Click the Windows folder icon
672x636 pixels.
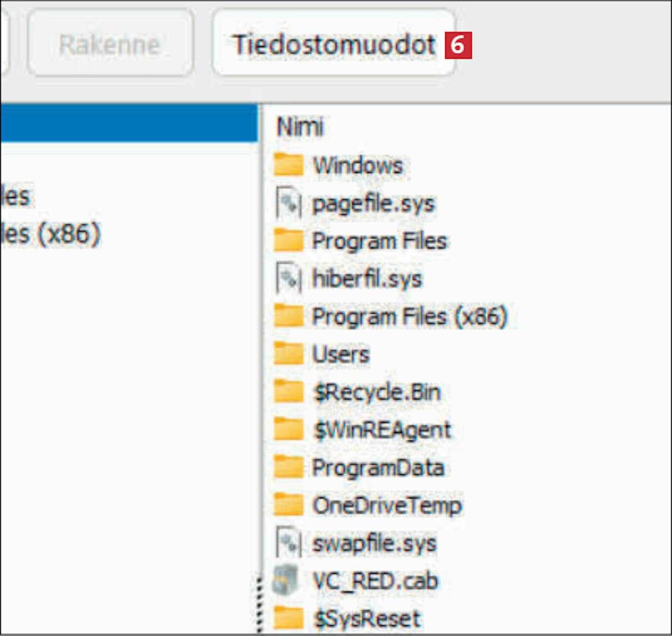(x=289, y=164)
